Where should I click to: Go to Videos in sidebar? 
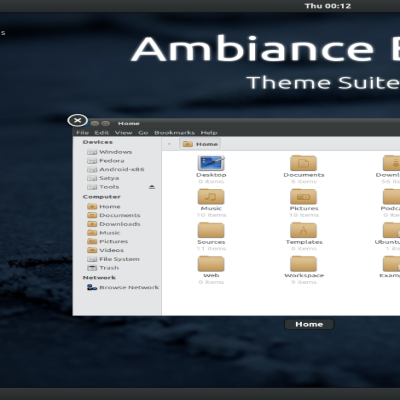tap(105, 250)
